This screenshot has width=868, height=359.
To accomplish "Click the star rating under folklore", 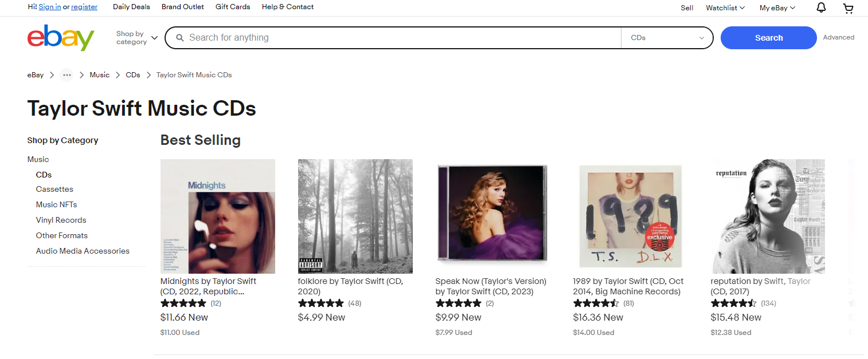I will [321, 303].
